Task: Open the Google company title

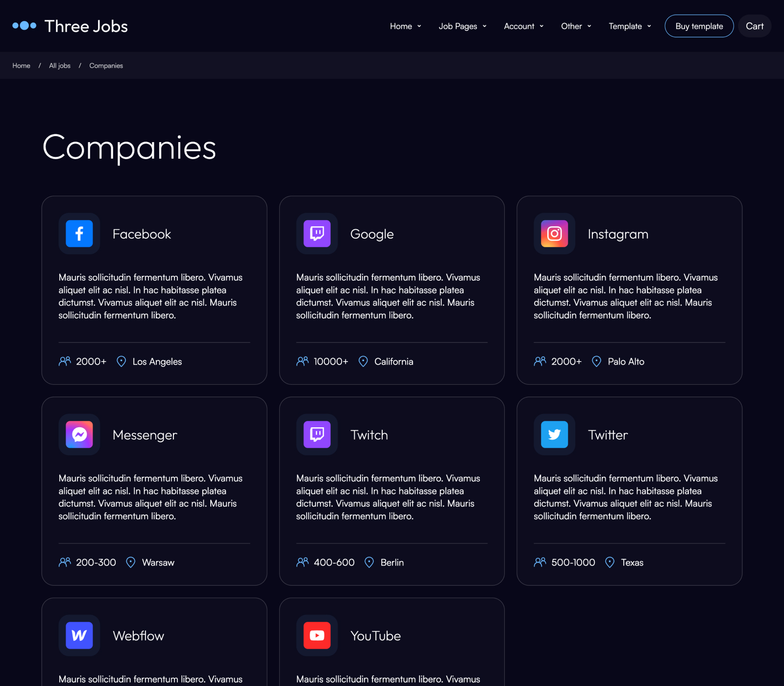Action: [x=372, y=235]
